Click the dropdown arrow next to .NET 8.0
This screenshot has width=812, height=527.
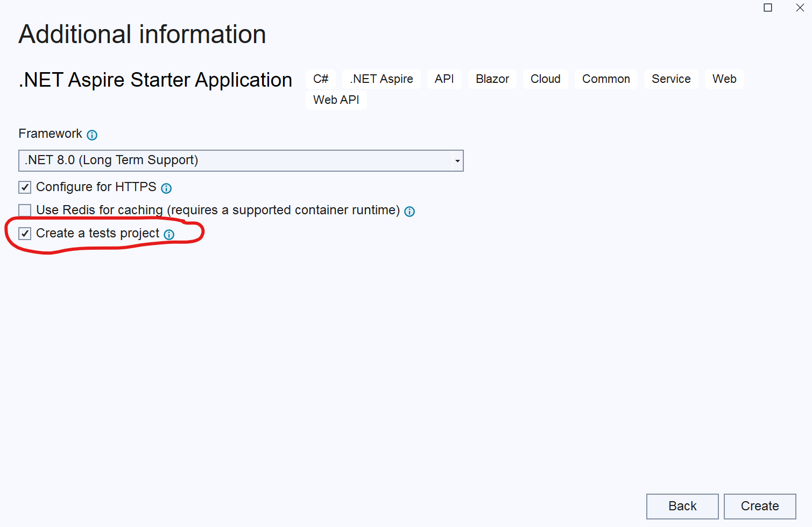[x=457, y=160]
